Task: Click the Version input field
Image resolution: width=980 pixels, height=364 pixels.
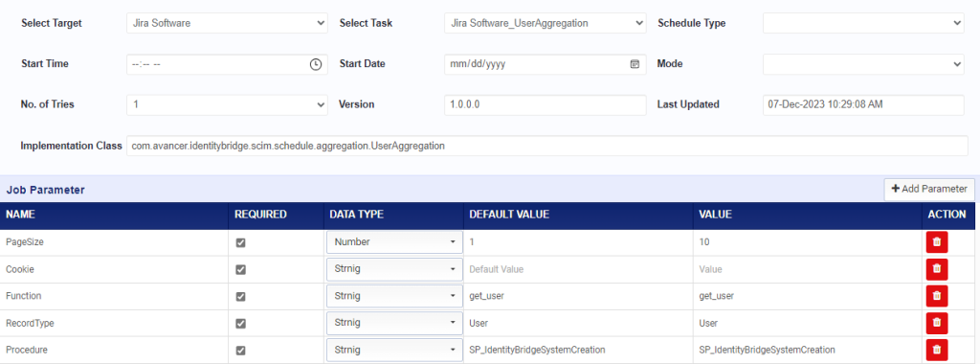Action: [546, 104]
